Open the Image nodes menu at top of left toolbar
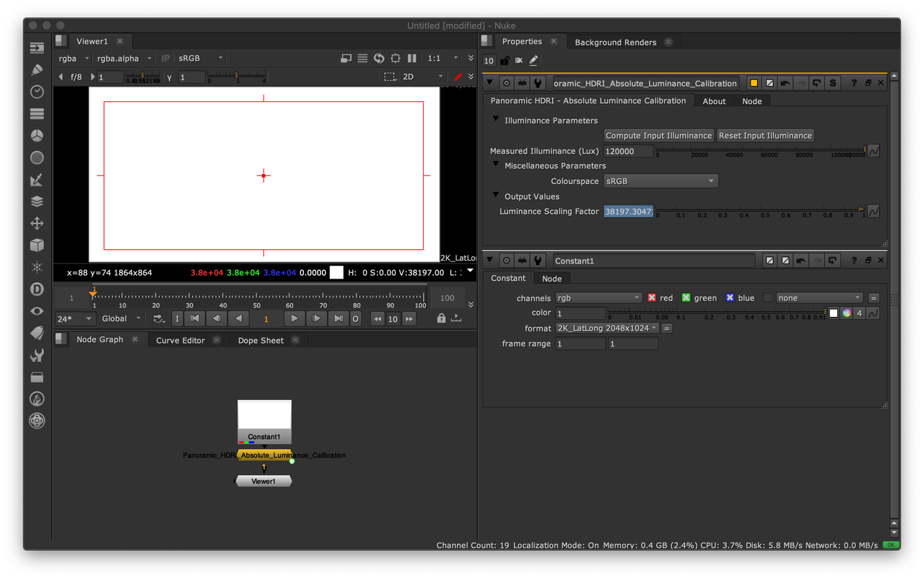The image size is (924, 579). pos(37,48)
